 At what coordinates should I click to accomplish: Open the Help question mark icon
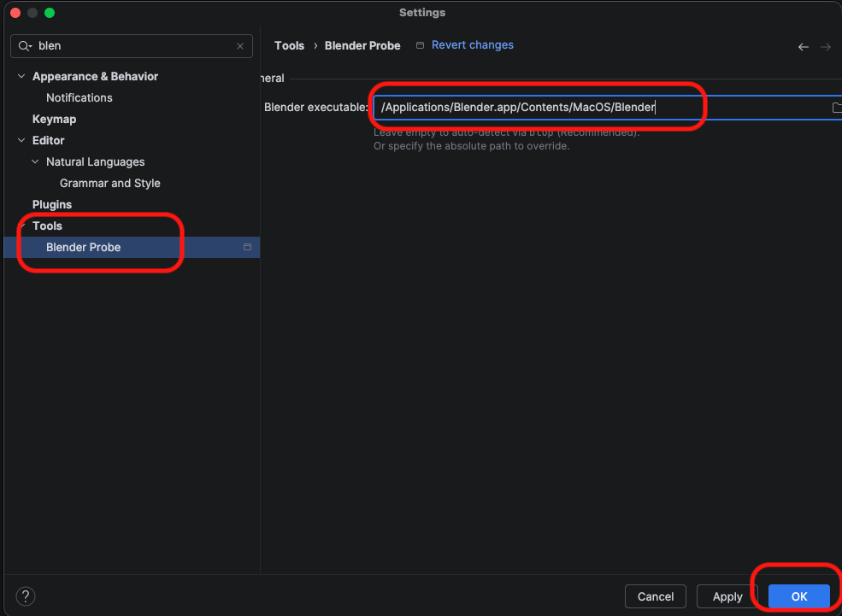pos(25,595)
